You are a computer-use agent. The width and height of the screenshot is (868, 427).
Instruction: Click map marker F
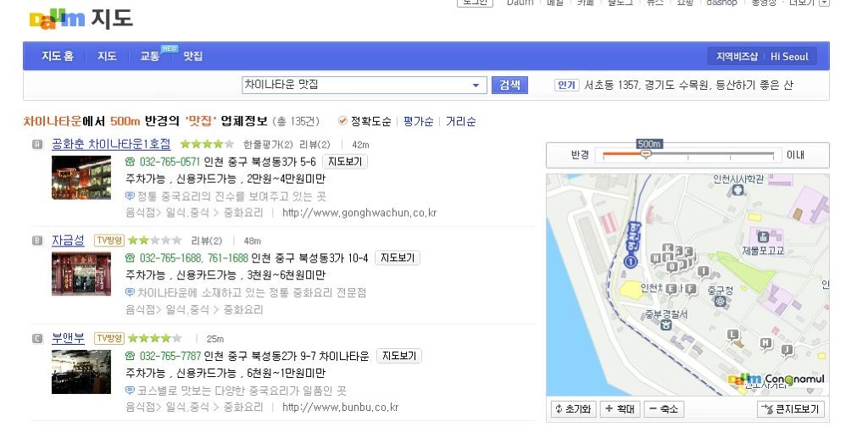pos(690,289)
